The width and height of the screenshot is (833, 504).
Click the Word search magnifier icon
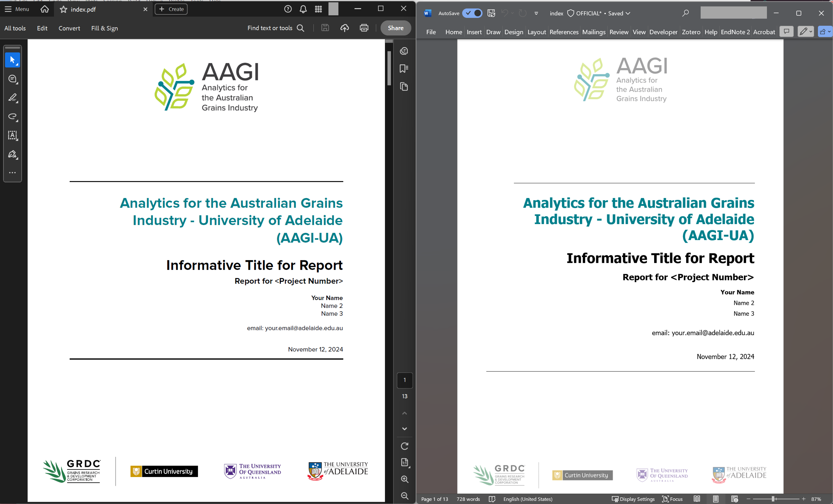tap(685, 13)
